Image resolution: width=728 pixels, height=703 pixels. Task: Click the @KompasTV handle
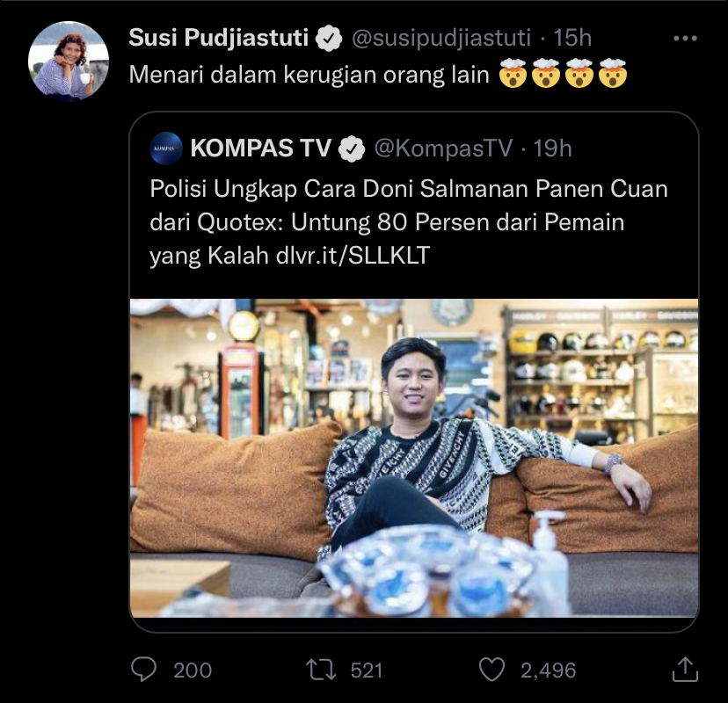[x=443, y=149]
